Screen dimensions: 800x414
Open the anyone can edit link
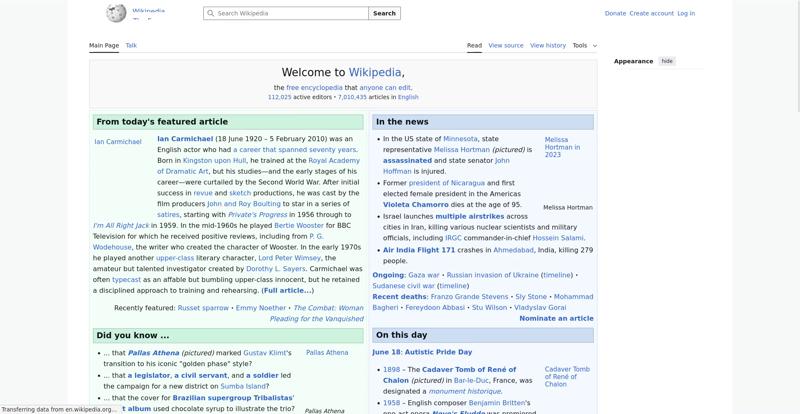point(385,88)
